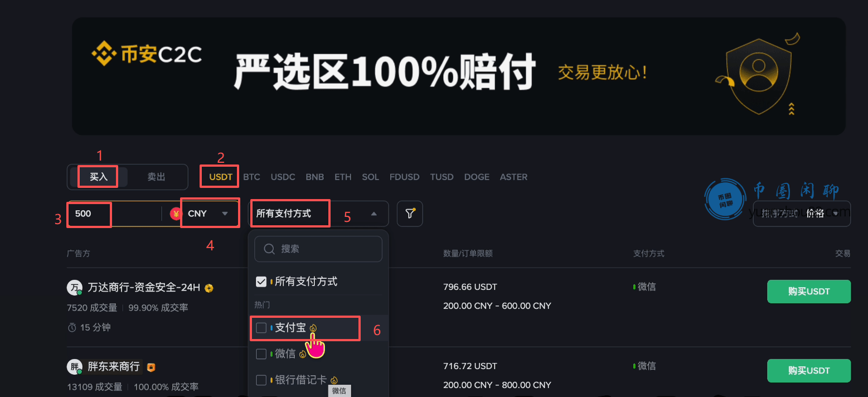Switch to the 卖出 tab

coord(156,177)
